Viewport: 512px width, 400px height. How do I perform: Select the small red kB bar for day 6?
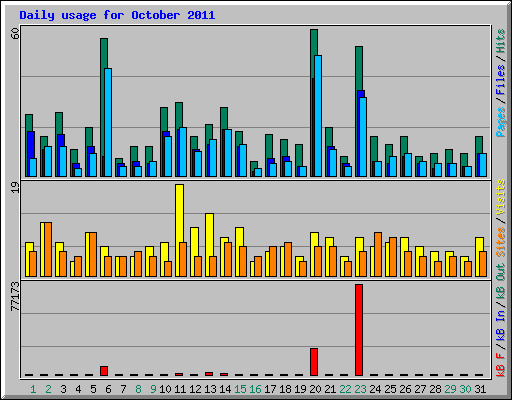[x=104, y=371]
